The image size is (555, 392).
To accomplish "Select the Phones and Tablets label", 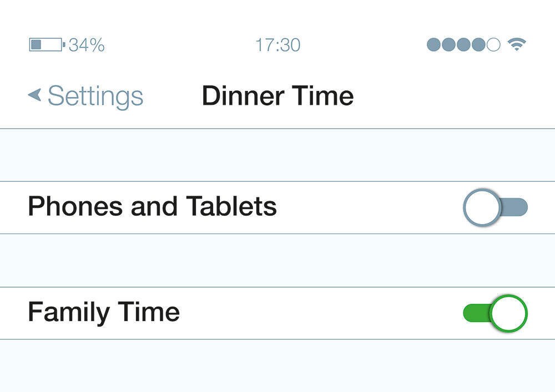I will [152, 207].
